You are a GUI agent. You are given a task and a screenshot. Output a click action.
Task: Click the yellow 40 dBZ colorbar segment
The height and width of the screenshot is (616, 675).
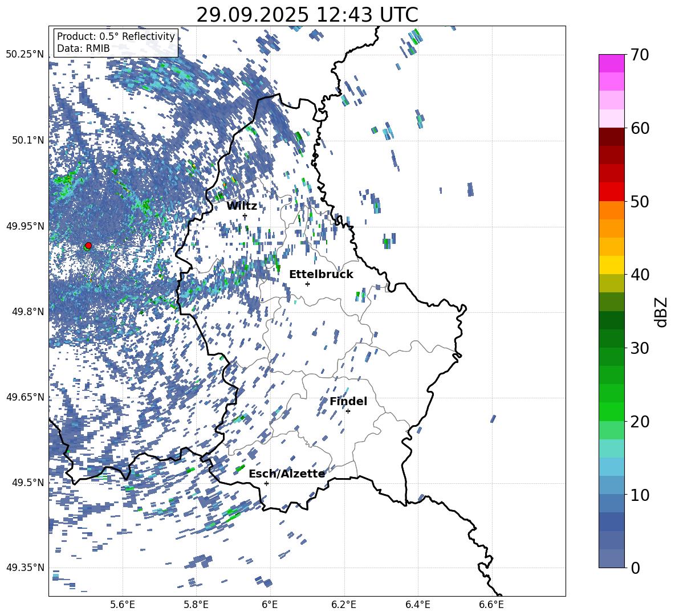click(611, 265)
